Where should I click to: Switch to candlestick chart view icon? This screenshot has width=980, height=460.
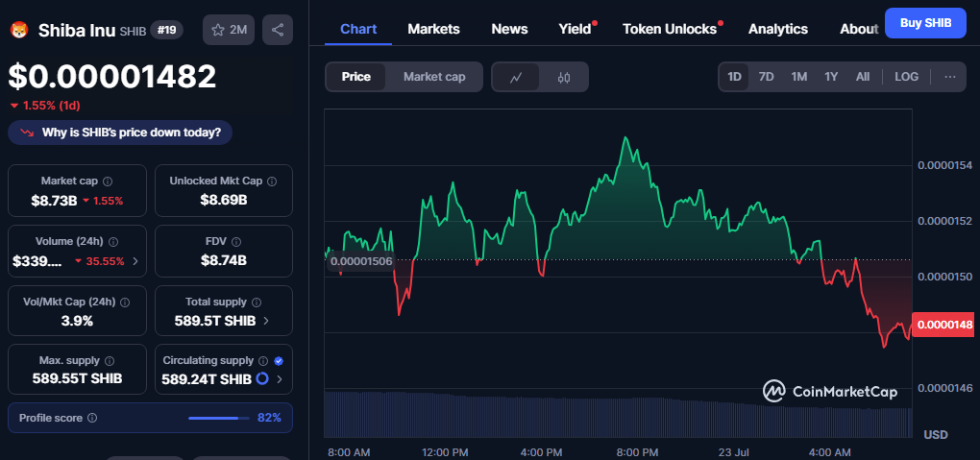(x=563, y=78)
